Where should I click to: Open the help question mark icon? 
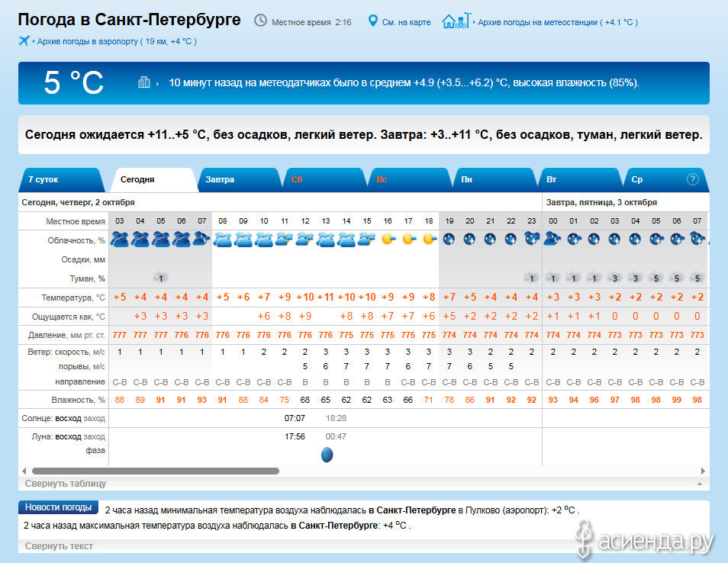pos(692,179)
